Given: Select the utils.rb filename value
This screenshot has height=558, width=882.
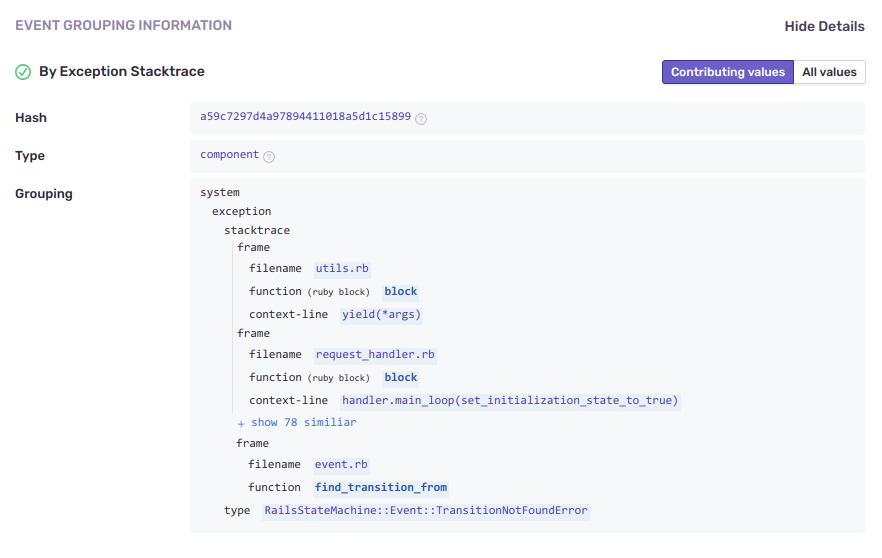Looking at the screenshot, I should click(x=342, y=268).
